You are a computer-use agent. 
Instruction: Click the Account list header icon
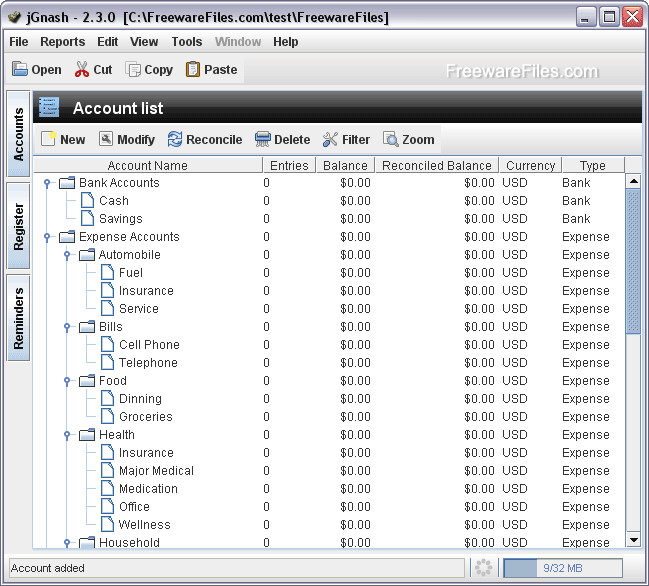49,107
